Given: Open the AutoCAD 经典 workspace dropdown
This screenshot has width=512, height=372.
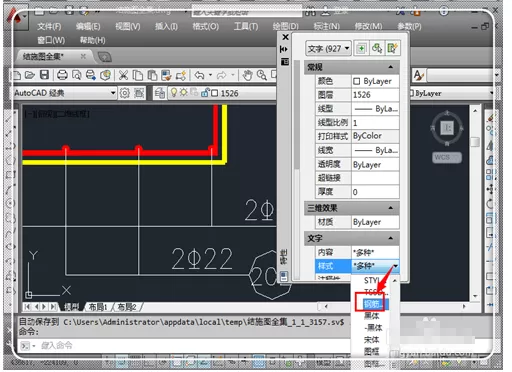Looking at the screenshot, I should click(x=65, y=93).
